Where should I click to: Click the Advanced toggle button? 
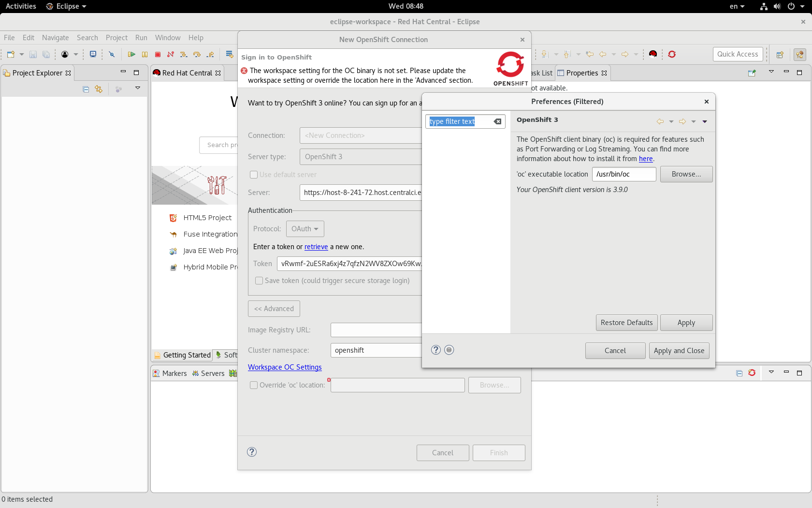(x=274, y=309)
